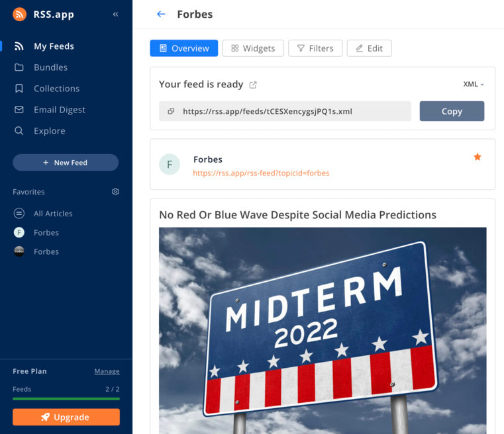The image size is (504, 434).
Task: Click the orange Upgrade button
Action: 66,417
